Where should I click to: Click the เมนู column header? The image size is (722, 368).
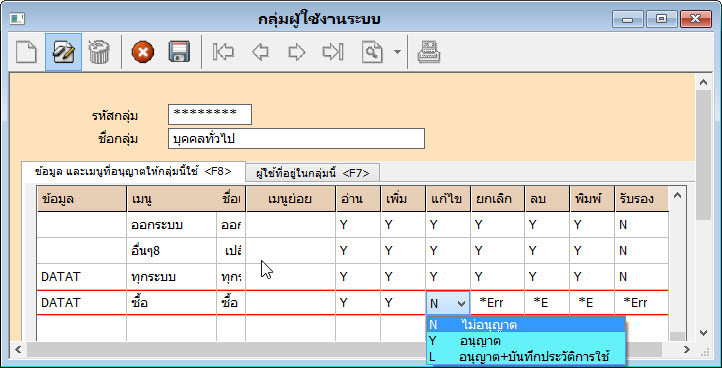coord(171,199)
